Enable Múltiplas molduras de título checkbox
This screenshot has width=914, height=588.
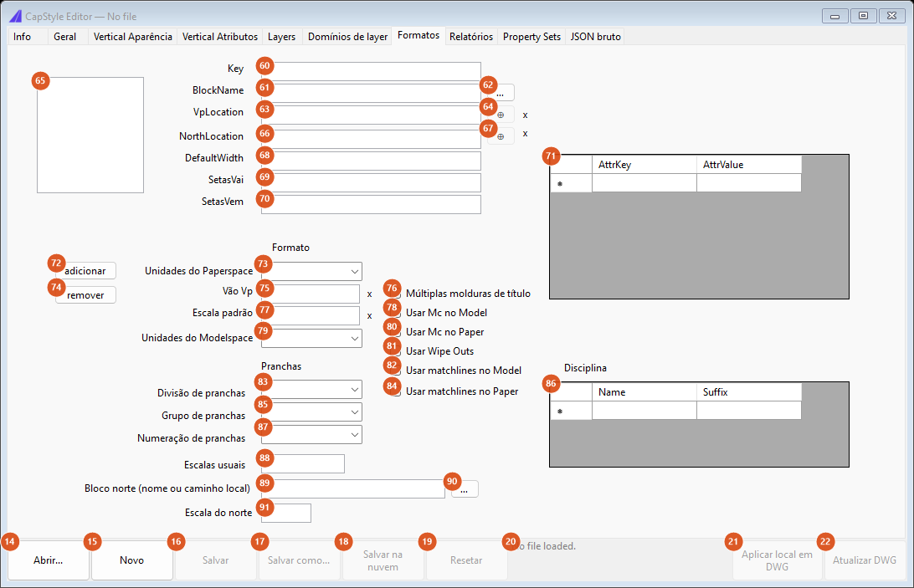[x=396, y=294]
